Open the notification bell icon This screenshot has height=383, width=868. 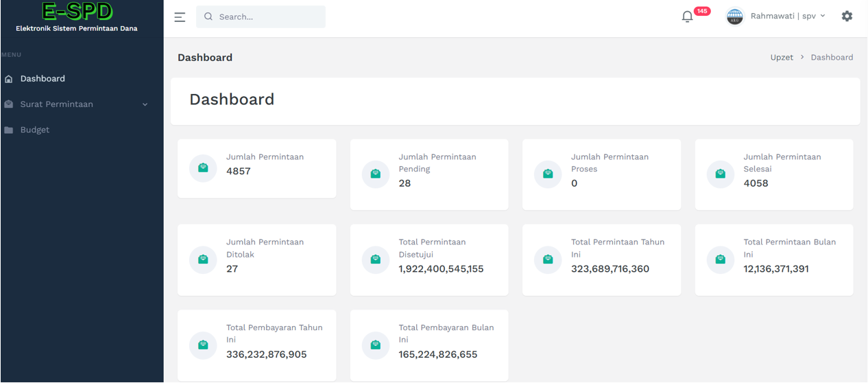point(688,16)
